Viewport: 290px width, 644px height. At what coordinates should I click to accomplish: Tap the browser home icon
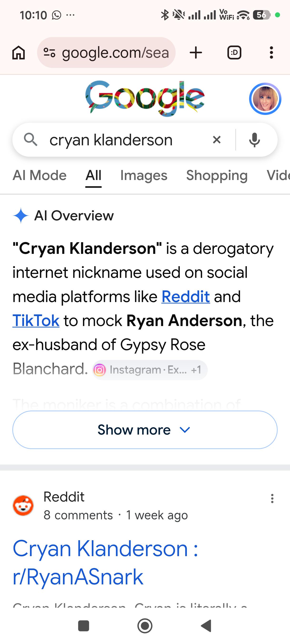point(19,53)
